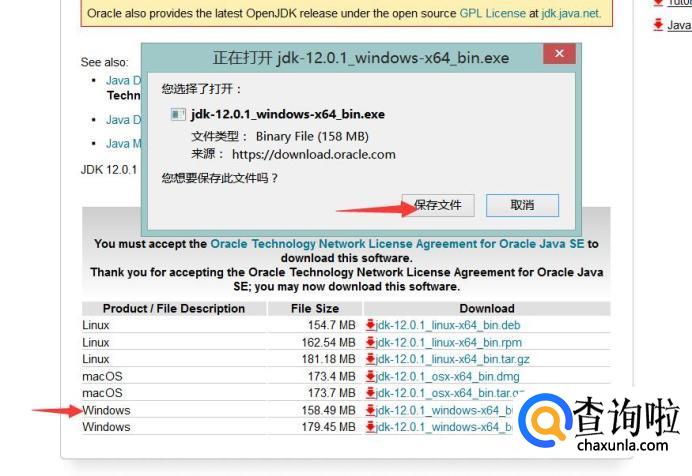Open the first Java link under See also
Screen dimensions: 692x476
pos(124,80)
